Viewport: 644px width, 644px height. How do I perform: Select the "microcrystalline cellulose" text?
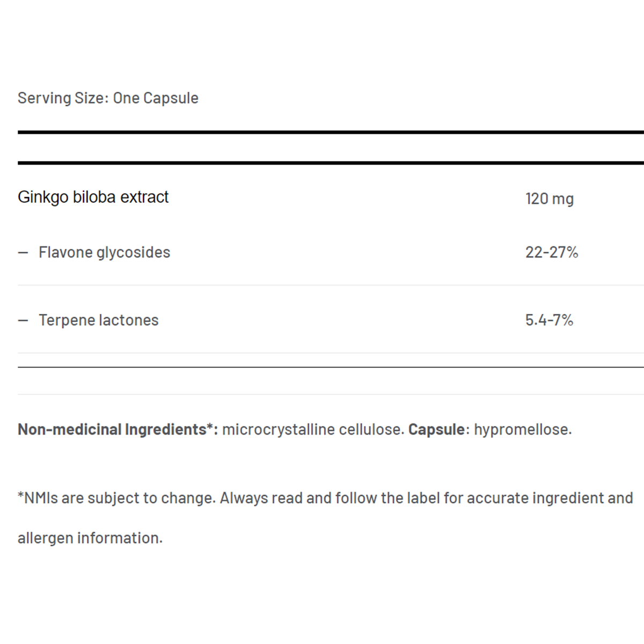(x=312, y=429)
